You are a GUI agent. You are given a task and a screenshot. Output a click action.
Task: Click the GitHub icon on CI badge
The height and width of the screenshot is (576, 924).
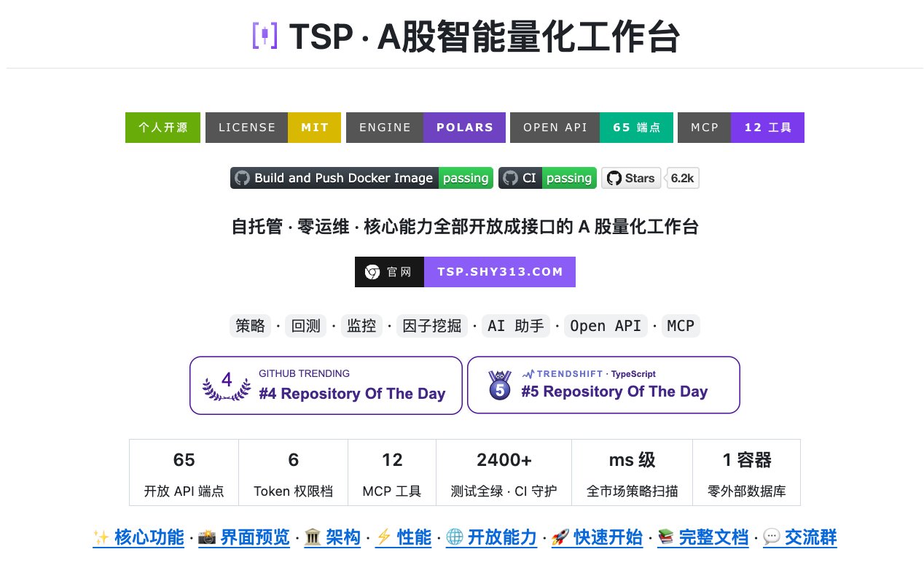pos(511,178)
